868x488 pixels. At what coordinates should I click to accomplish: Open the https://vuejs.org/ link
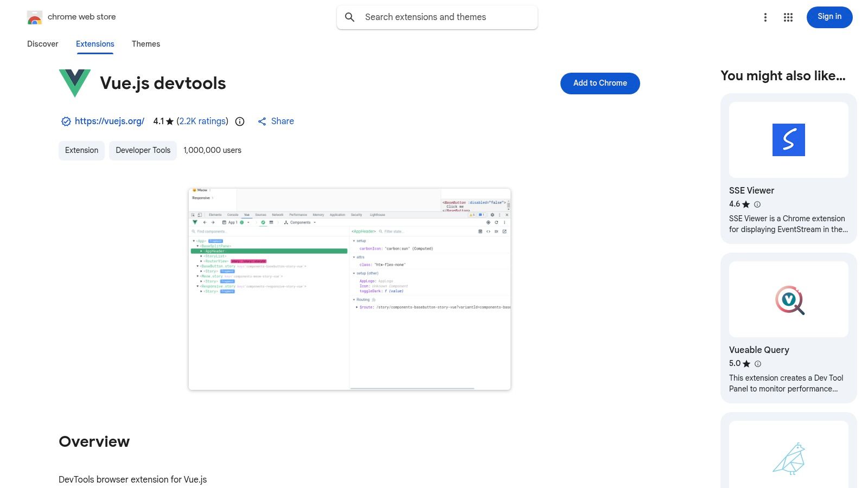pos(109,121)
